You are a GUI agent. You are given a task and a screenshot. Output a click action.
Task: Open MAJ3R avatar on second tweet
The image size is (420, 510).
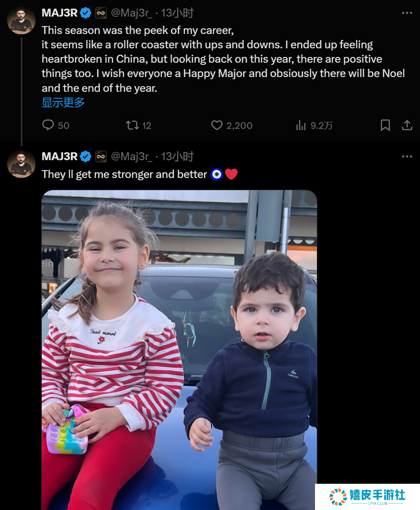pyautogui.click(x=22, y=164)
